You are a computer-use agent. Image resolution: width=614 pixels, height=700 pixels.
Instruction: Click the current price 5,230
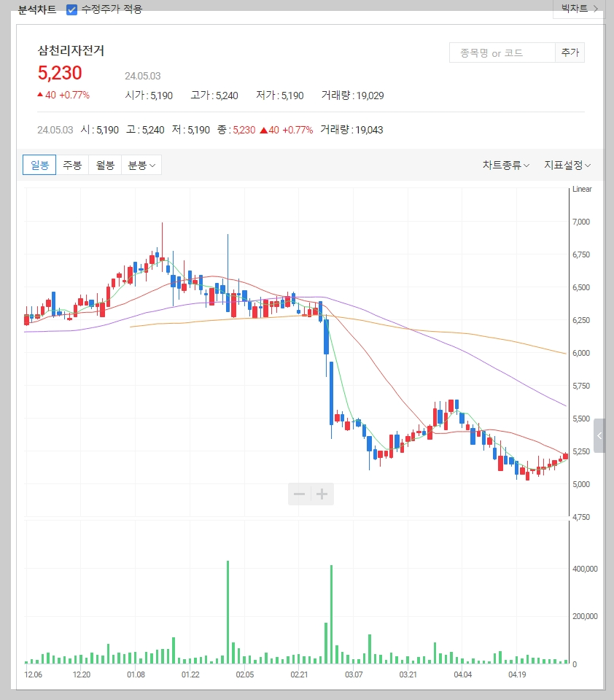coord(60,73)
